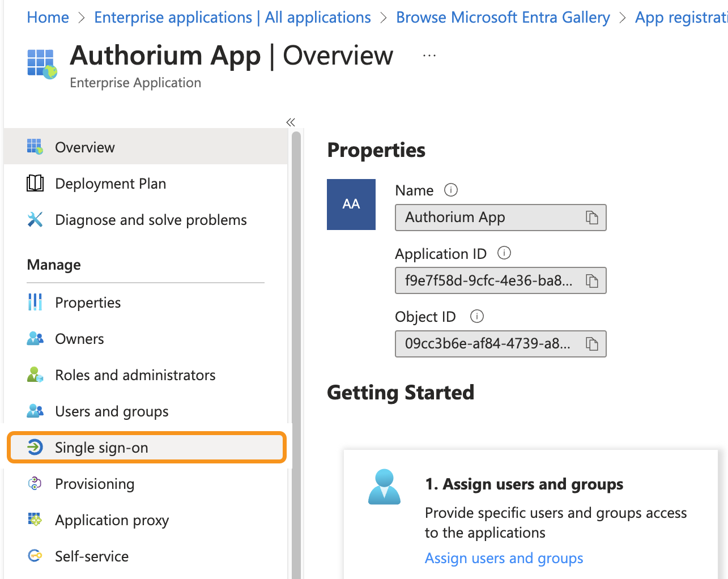Select Roles and administrators
Image resolution: width=728 pixels, height=579 pixels.
(135, 375)
